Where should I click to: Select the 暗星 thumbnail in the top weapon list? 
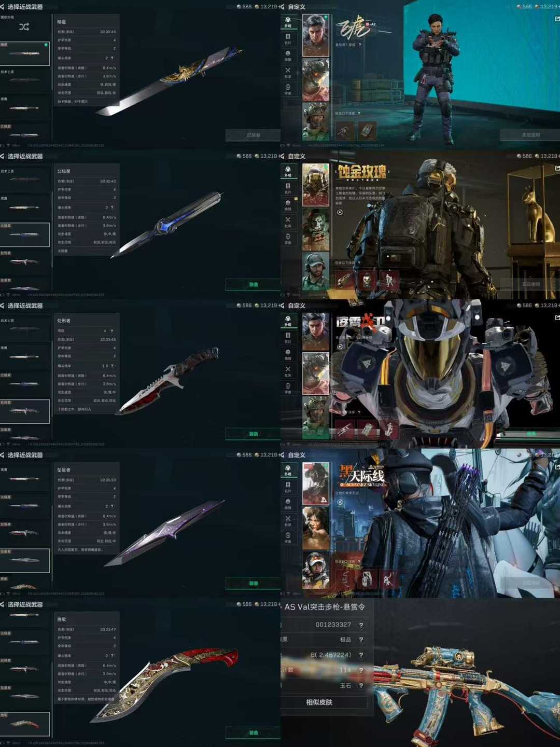pos(24,53)
